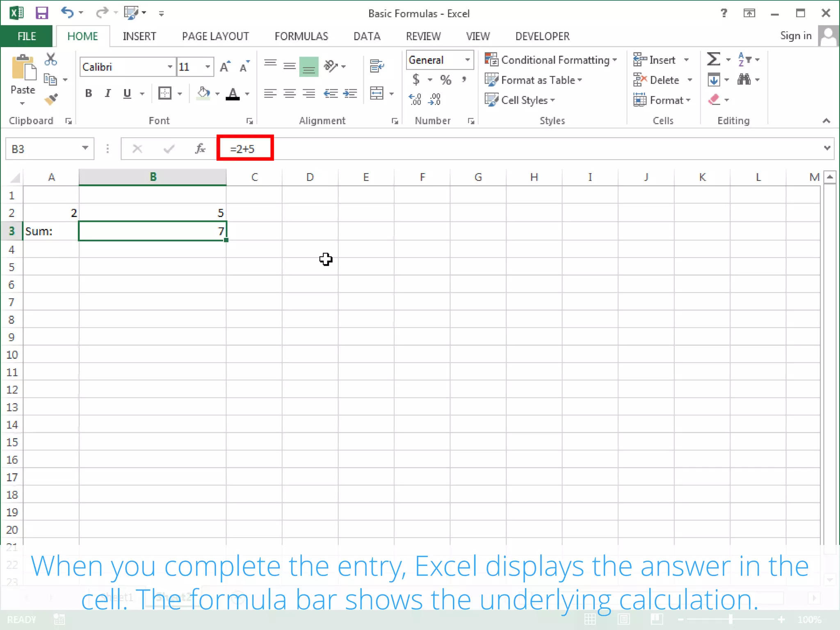
Task: Toggle Italic formatting
Action: pyautogui.click(x=107, y=94)
